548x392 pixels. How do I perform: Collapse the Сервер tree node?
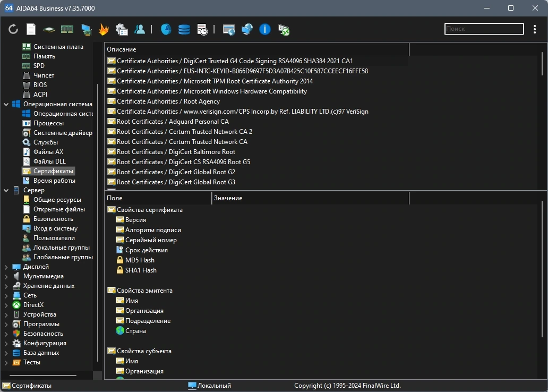(x=6, y=190)
